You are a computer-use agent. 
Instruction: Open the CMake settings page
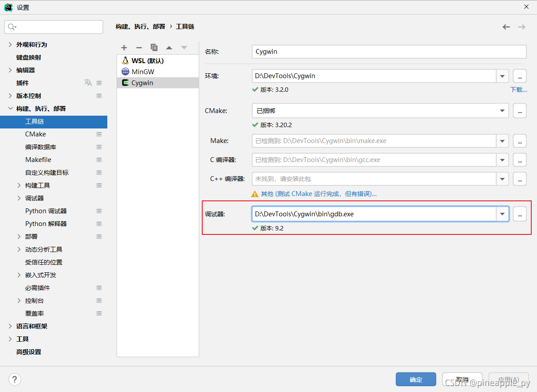click(35, 134)
